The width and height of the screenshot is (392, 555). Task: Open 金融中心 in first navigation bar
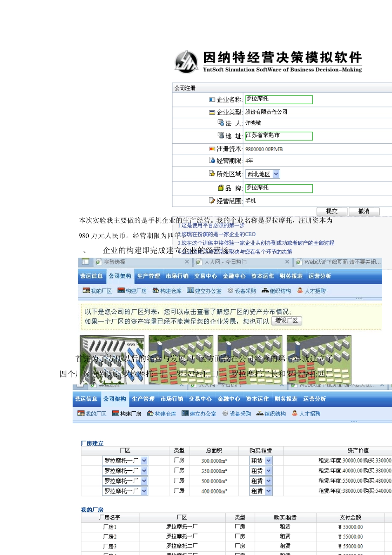234,276
